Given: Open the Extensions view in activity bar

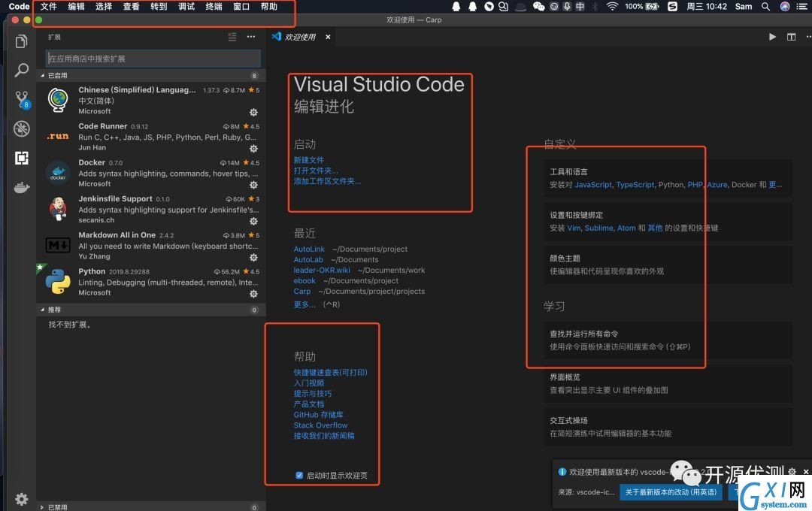Looking at the screenshot, I should pos(21,158).
